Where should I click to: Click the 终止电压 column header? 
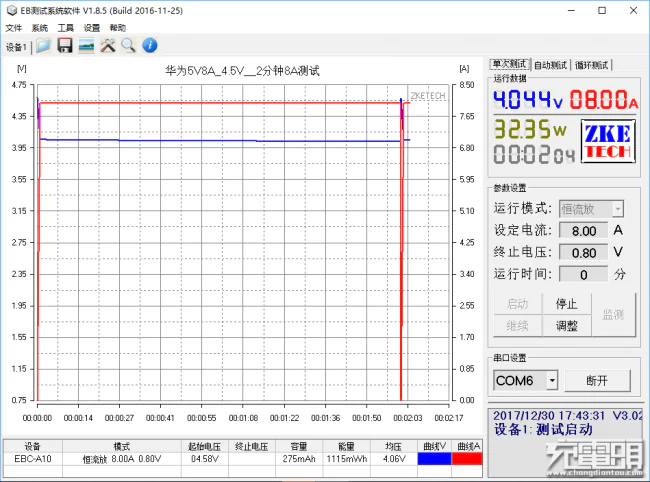pos(252,446)
